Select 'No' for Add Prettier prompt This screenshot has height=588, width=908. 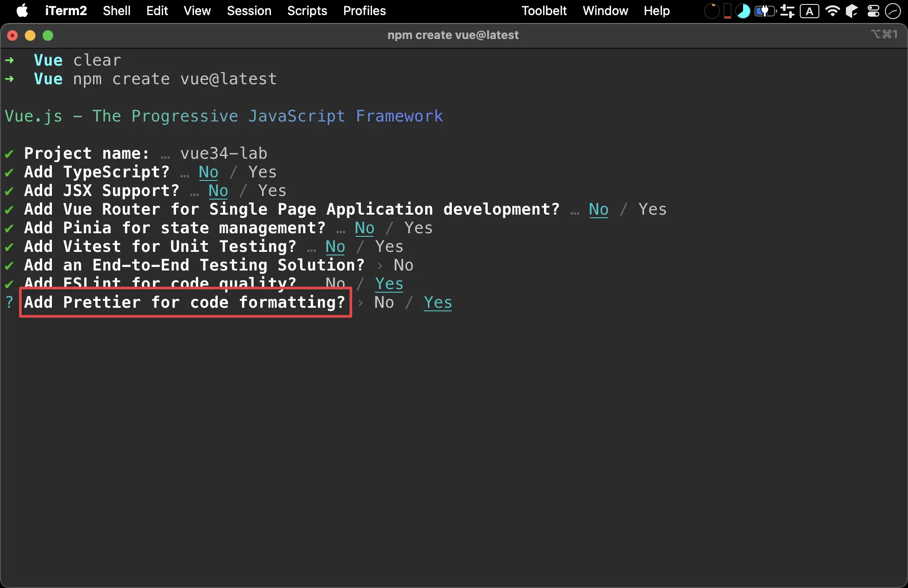pos(384,302)
